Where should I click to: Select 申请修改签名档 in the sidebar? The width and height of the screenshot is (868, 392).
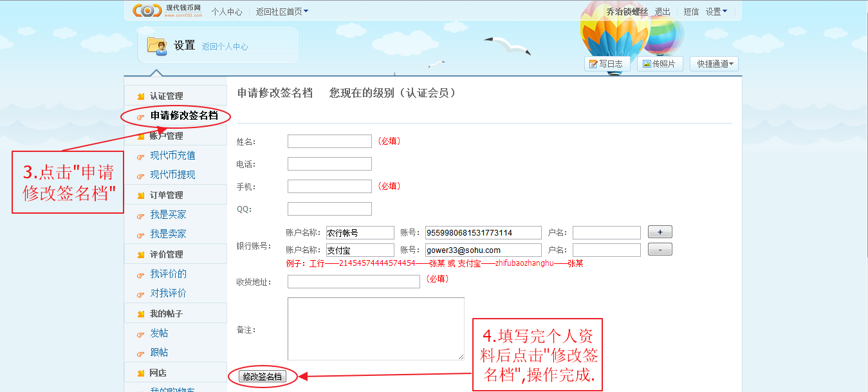click(x=183, y=116)
